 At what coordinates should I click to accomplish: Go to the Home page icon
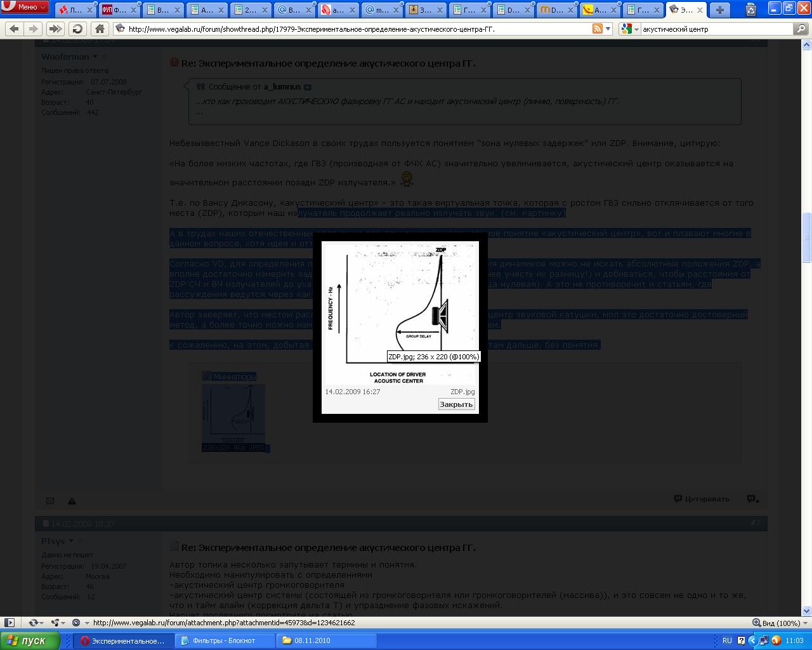point(100,29)
